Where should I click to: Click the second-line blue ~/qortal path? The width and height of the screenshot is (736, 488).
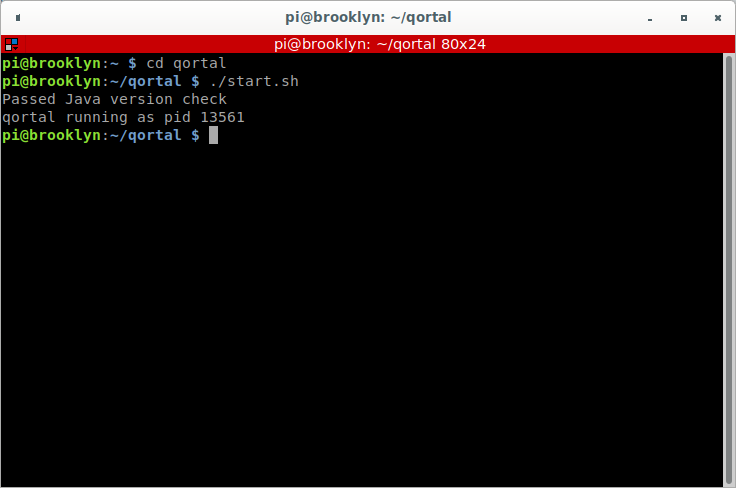point(146,81)
